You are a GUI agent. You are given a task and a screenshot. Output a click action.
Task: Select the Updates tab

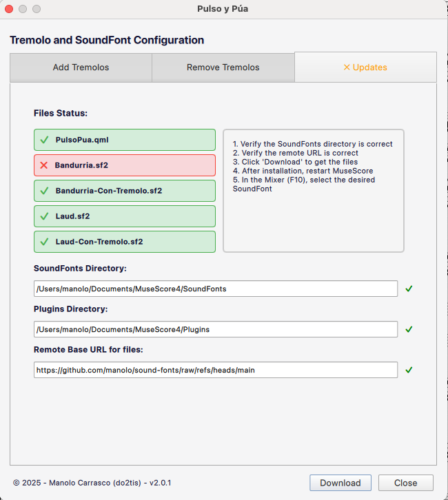click(365, 67)
